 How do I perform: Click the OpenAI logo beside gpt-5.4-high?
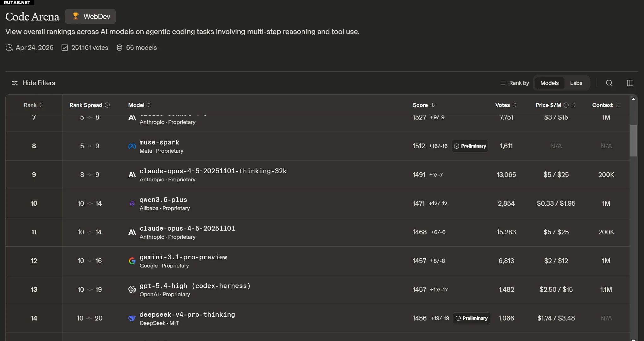(132, 290)
